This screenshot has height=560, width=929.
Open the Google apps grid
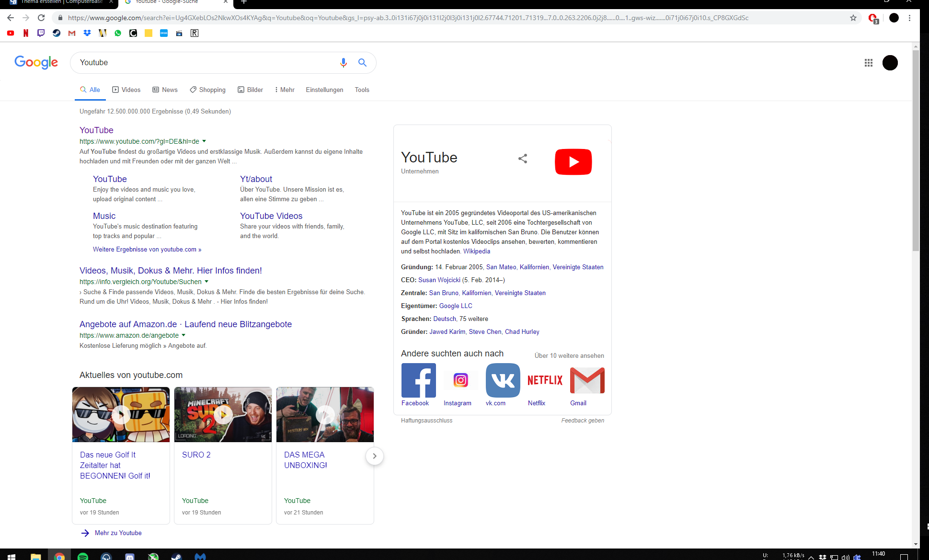[869, 63]
